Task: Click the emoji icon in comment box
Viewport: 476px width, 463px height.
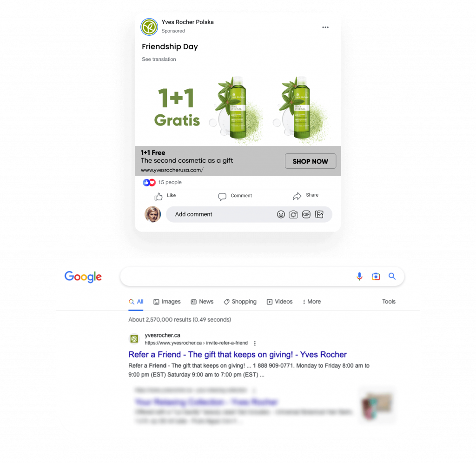Action: [281, 214]
